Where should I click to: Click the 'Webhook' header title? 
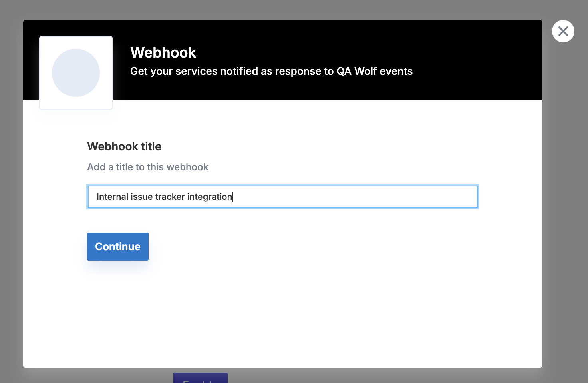[x=163, y=52]
